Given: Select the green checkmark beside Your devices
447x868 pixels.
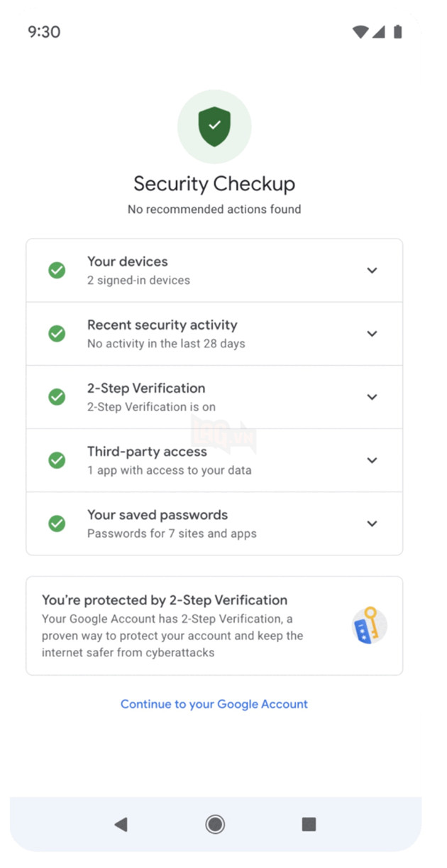Looking at the screenshot, I should [57, 270].
